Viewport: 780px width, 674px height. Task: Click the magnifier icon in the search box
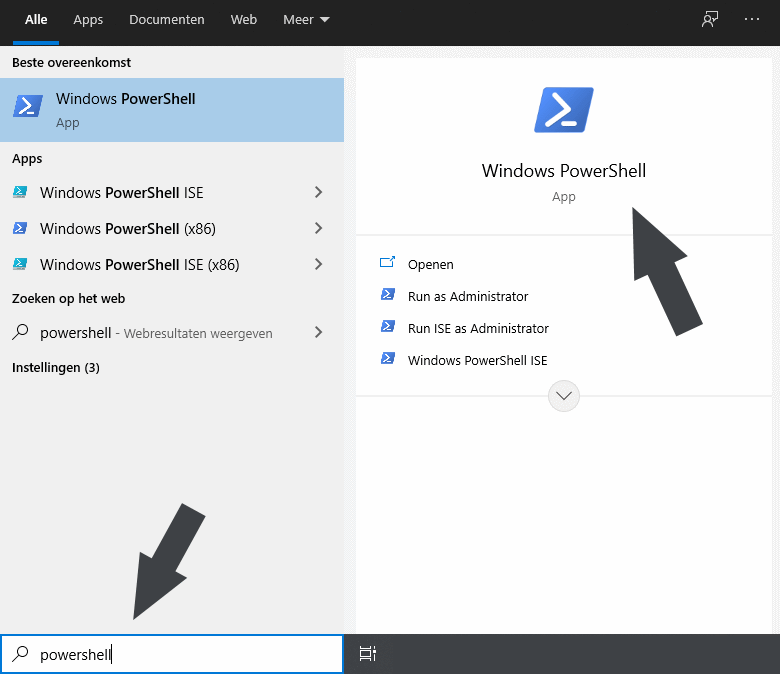tap(20, 654)
